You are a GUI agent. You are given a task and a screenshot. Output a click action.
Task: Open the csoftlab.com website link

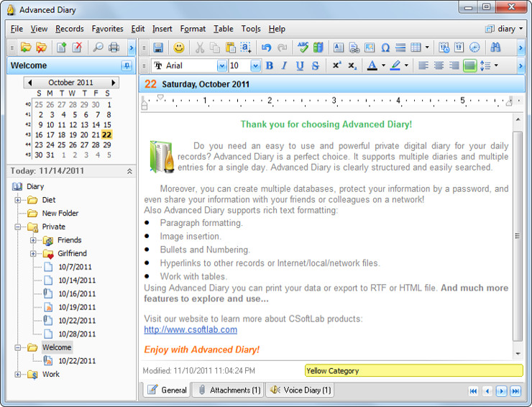point(191,329)
